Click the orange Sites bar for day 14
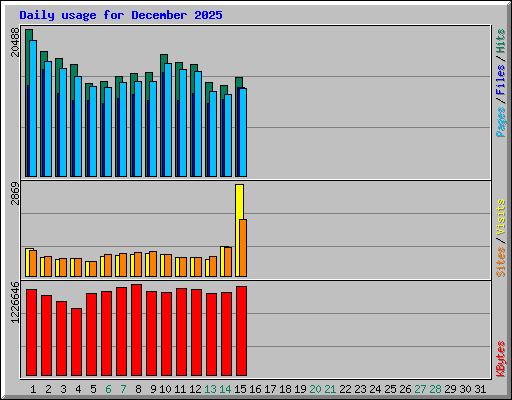Screen dimensions: 512x400 228,262
